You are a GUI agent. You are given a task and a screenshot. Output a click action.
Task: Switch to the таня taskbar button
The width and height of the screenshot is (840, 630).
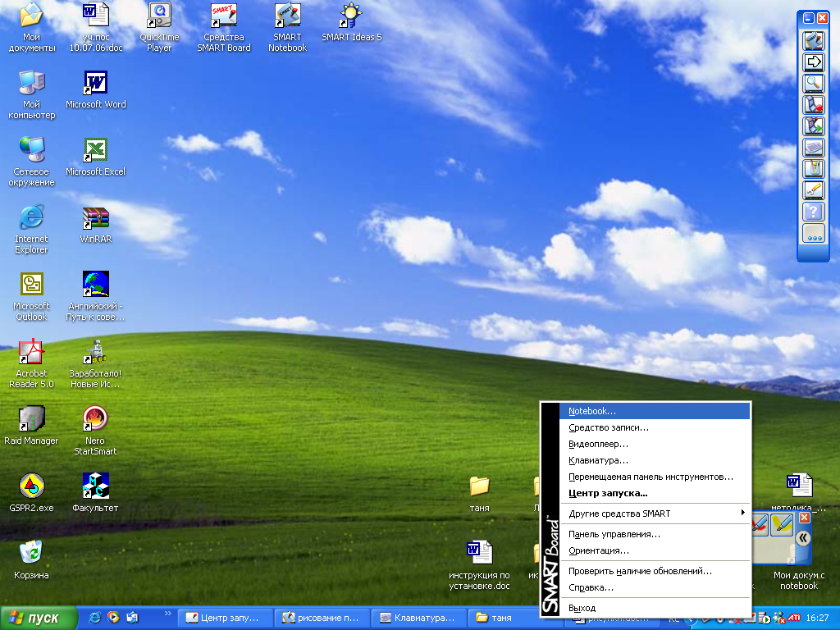click(515, 618)
